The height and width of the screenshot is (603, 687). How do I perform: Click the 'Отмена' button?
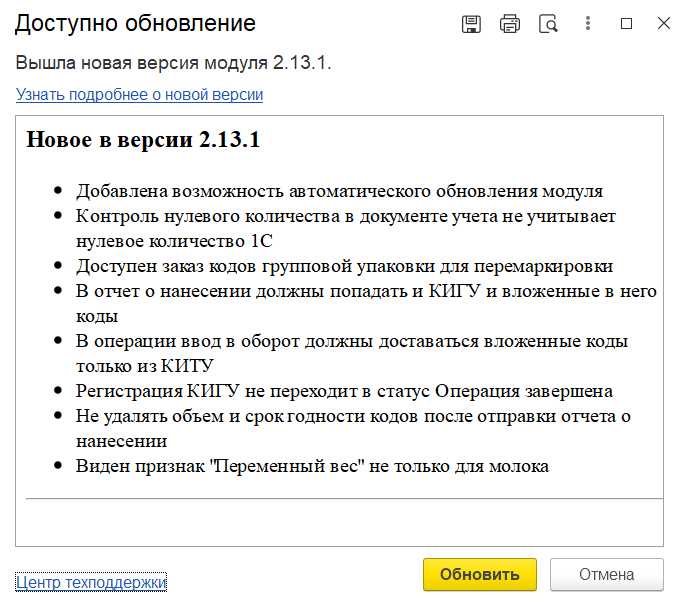coord(607,574)
